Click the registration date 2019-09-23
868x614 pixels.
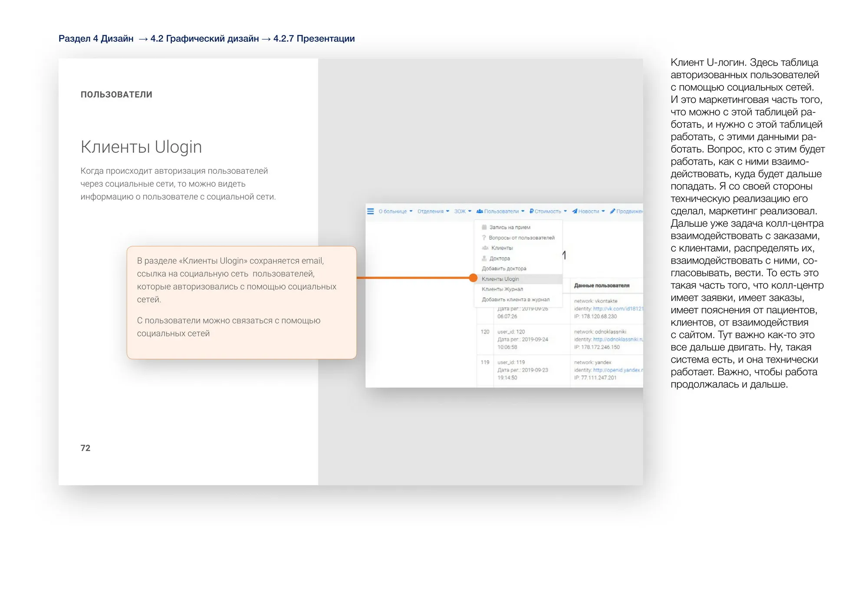535,370
